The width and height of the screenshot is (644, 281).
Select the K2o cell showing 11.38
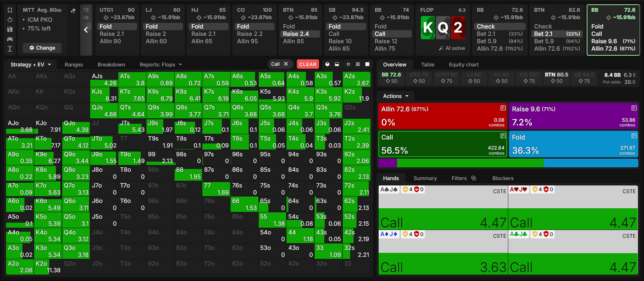tap(48, 267)
